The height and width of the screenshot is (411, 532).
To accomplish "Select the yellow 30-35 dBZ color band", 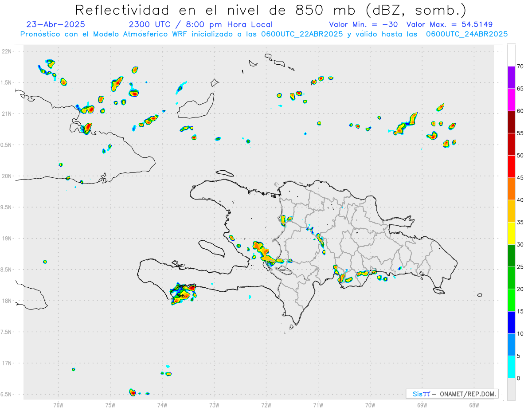I will tap(512, 233).
